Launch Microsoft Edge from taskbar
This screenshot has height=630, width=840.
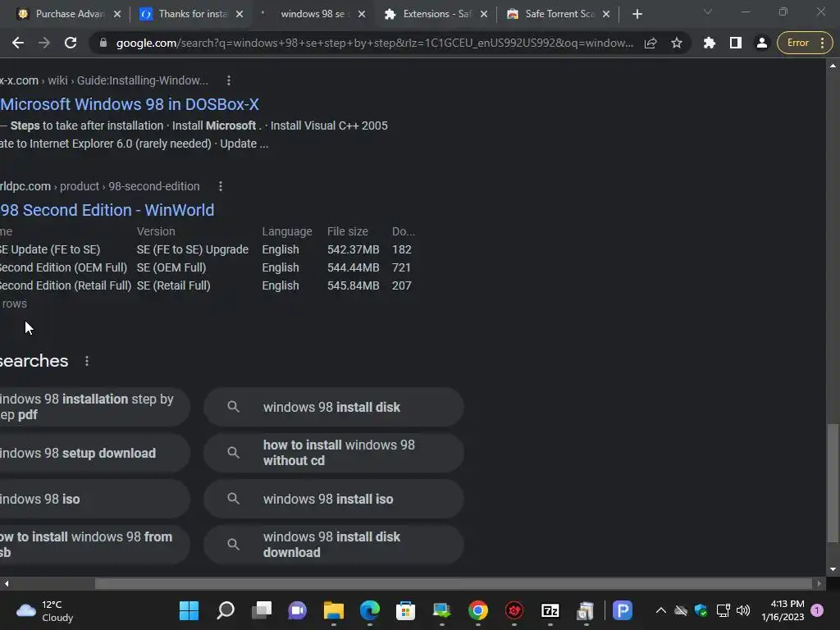(x=370, y=610)
